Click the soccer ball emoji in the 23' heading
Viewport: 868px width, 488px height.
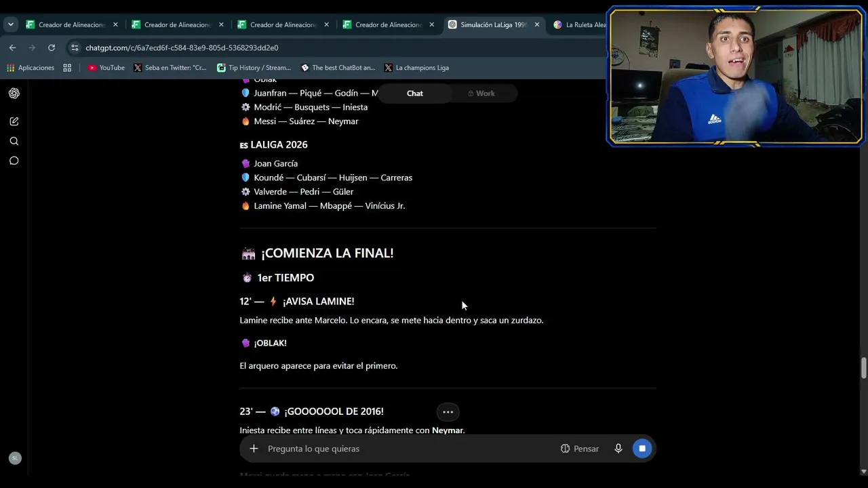tap(275, 411)
